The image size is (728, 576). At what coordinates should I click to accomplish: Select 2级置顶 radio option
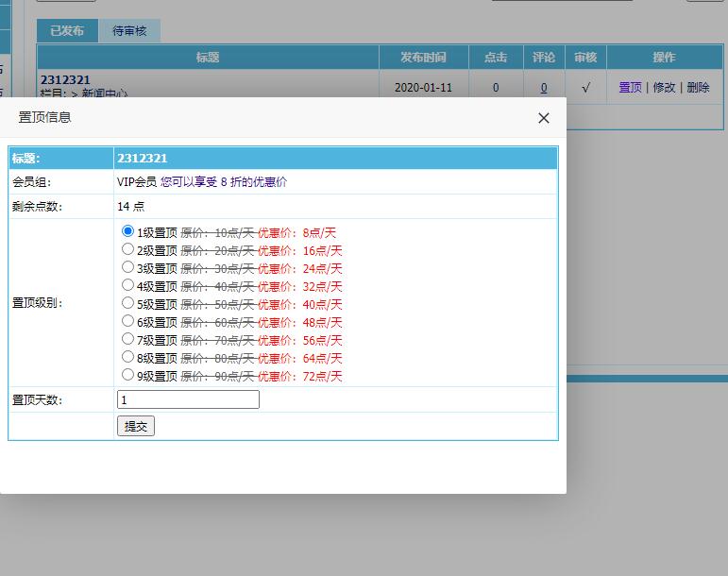(127, 249)
